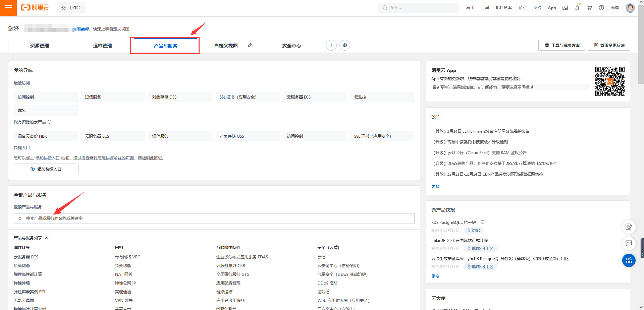644x310 pixels.
Task: Open 弹性伸缩 product link
Action: coord(22,283)
